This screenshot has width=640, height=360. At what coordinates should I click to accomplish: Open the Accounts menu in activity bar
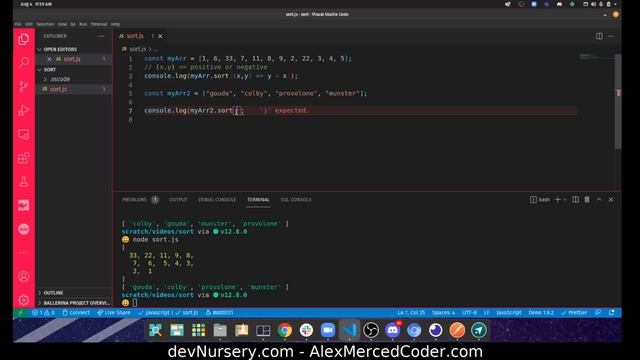click(24, 276)
